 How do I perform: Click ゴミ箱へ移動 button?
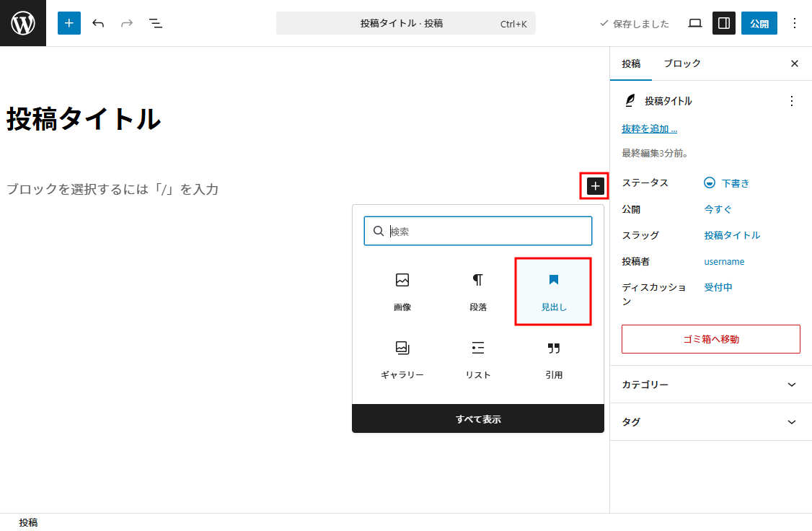click(x=710, y=339)
